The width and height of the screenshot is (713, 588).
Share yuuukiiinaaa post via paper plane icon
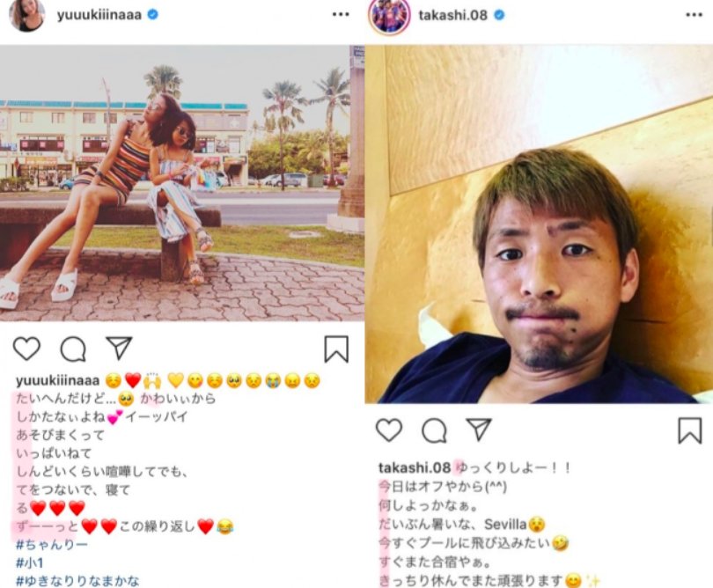[x=119, y=348]
